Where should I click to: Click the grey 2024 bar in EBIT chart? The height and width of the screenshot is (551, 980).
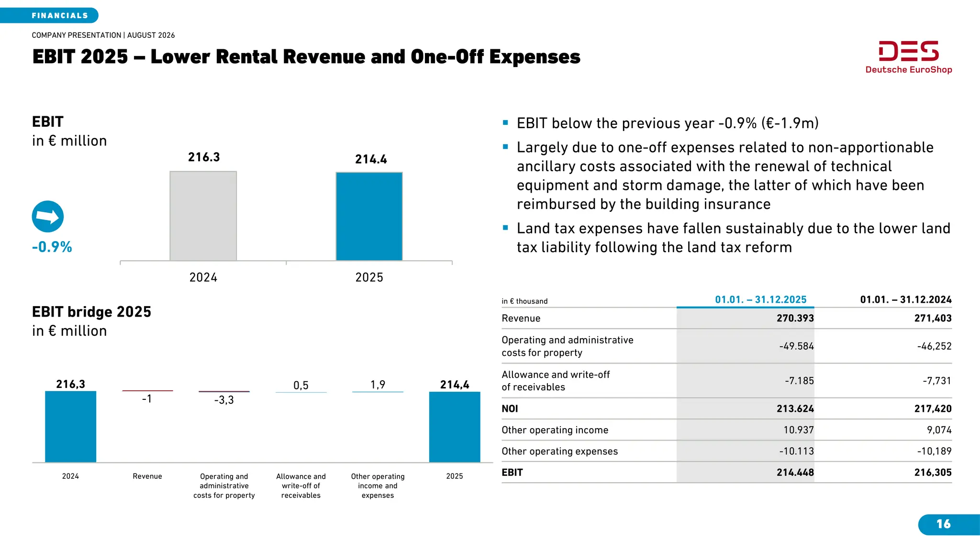coord(203,216)
